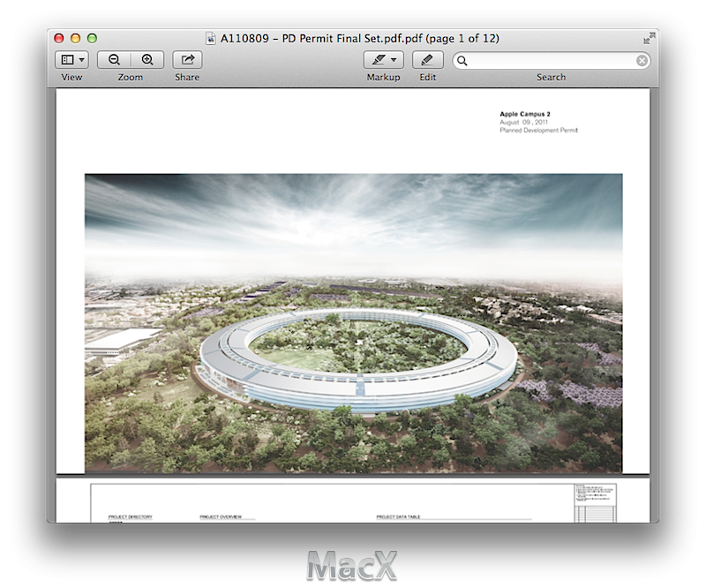The image size is (706, 588).
Task: Enter full screen using the top-right arrows
Action: 649,38
